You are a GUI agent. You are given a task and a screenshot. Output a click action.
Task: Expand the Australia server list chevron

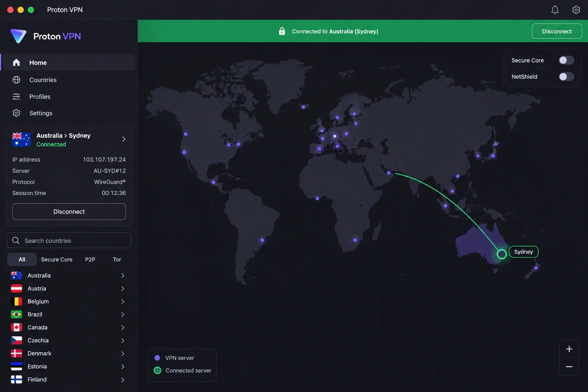click(122, 276)
